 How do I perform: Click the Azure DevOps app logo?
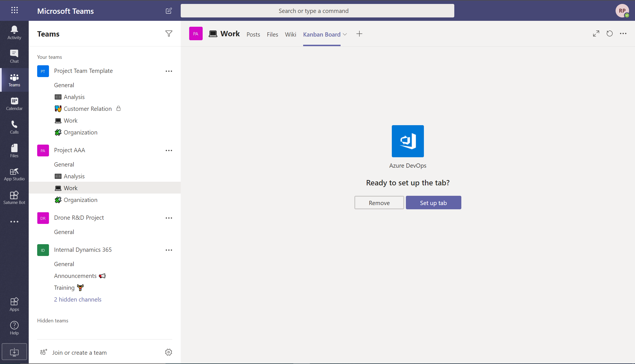click(x=408, y=141)
